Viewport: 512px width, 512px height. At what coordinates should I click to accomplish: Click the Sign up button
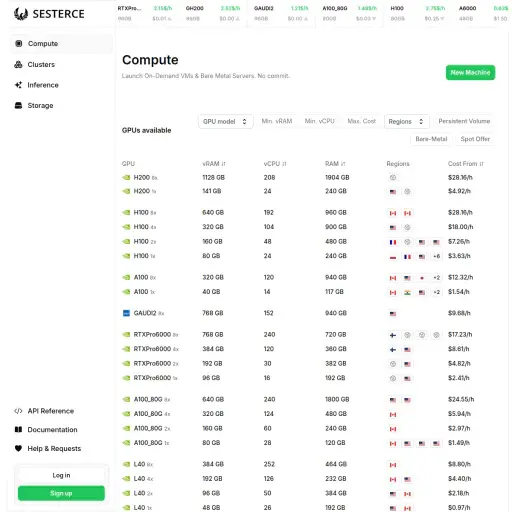[61, 493]
